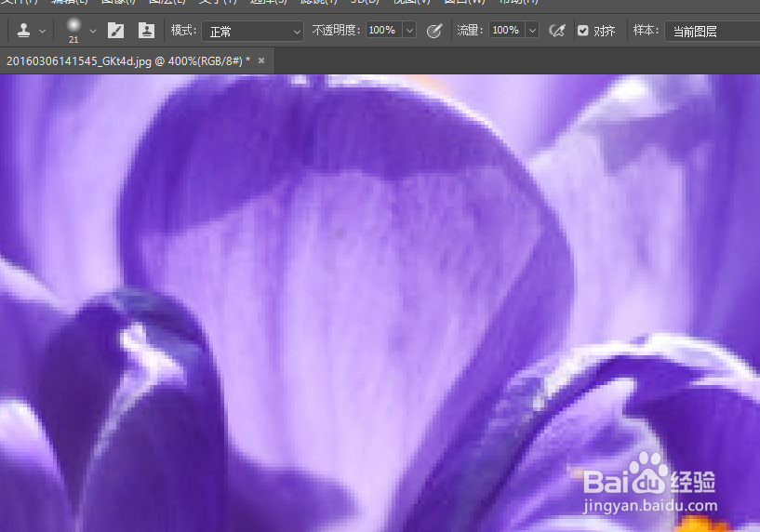The image size is (760, 532).
Task: Enable the airbrush build-up effect icon
Action: tap(557, 31)
